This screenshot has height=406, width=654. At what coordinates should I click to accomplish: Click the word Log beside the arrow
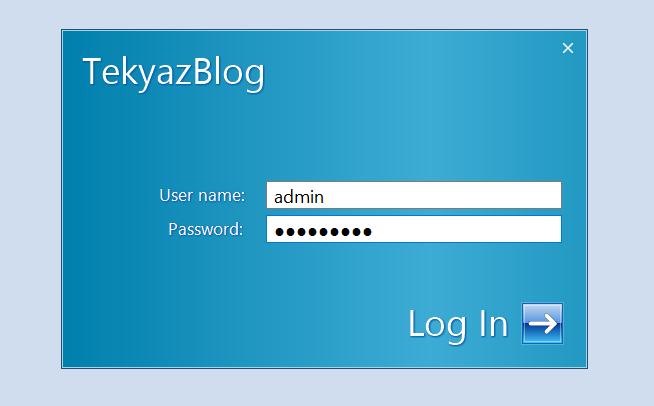[x=437, y=326]
